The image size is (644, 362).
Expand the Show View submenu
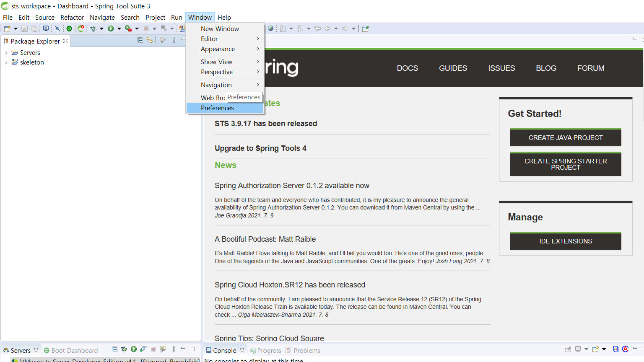[x=225, y=62]
